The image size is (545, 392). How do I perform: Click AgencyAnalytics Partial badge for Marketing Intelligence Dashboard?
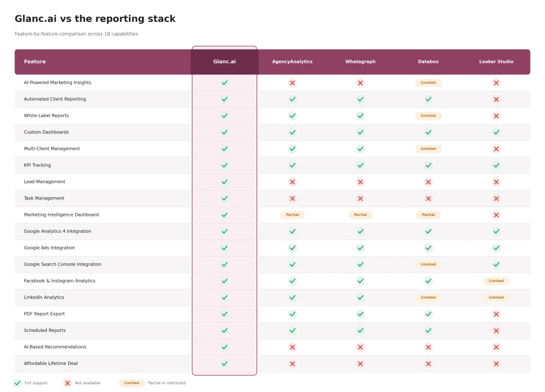[x=292, y=214]
